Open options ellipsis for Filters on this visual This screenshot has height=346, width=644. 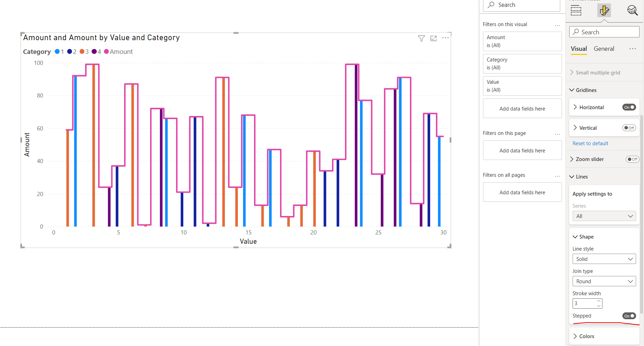[557, 25]
